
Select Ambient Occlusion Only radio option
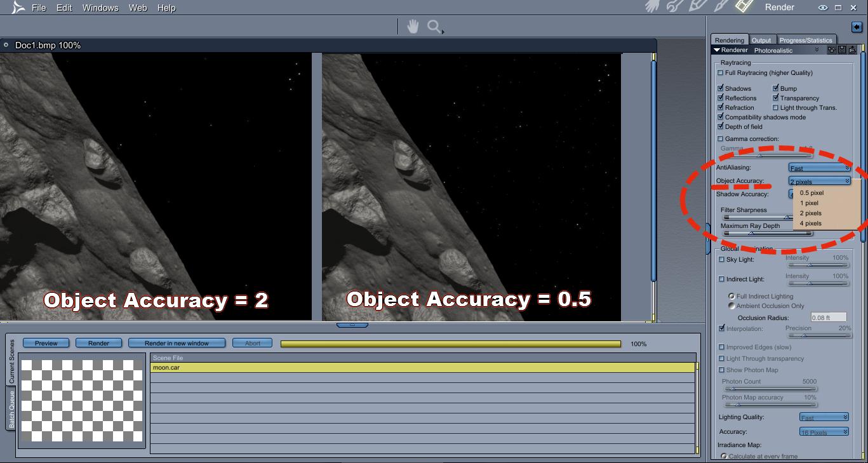(x=732, y=306)
